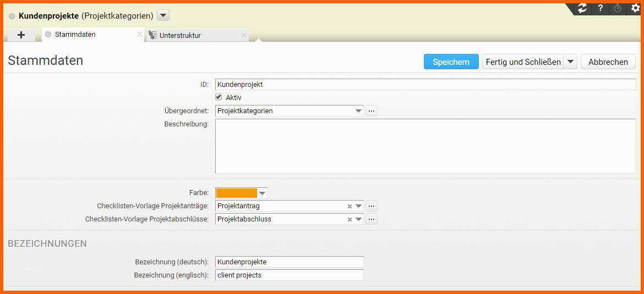Image resolution: width=644 pixels, height=294 pixels.
Task: Expand the Übergeordnet dropdown
Action: tap(359, 111)
